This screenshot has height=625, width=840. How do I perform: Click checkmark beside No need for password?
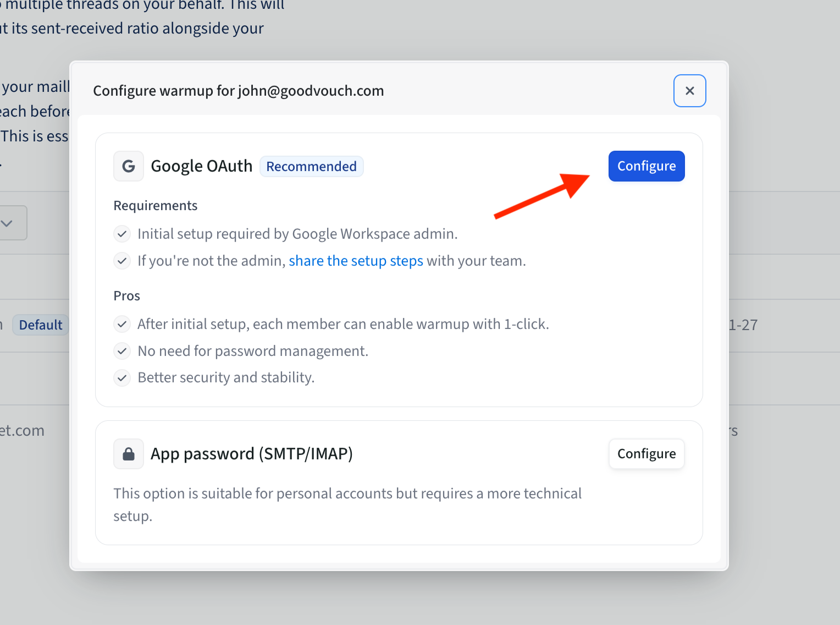click(122, 351)
